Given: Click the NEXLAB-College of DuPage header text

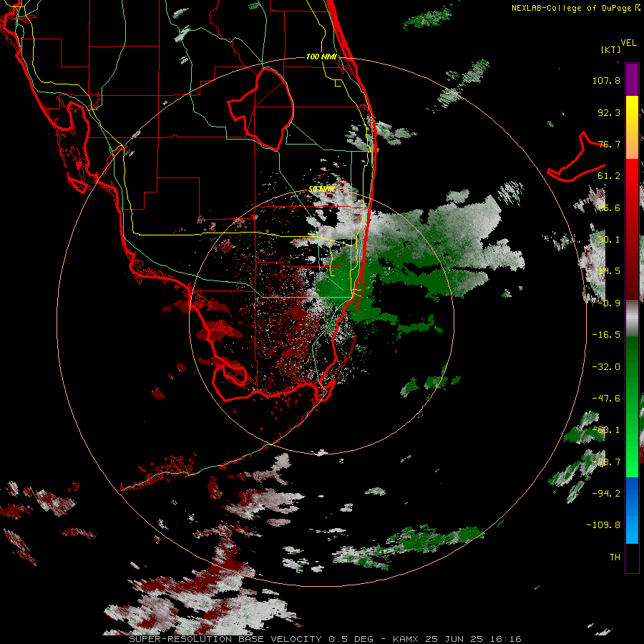Looking at the screenshot, I should (x=571, y=8).
